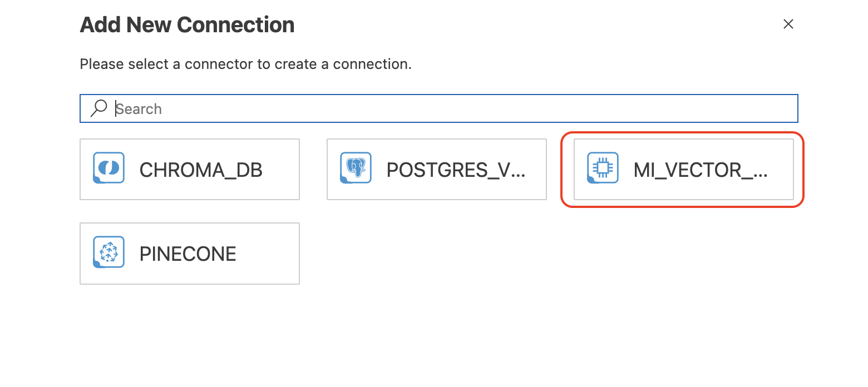The height and width of the screenshot is (387, 868).
Task: Click the POSTGRES_V... label text
Action: coord(456,170)
